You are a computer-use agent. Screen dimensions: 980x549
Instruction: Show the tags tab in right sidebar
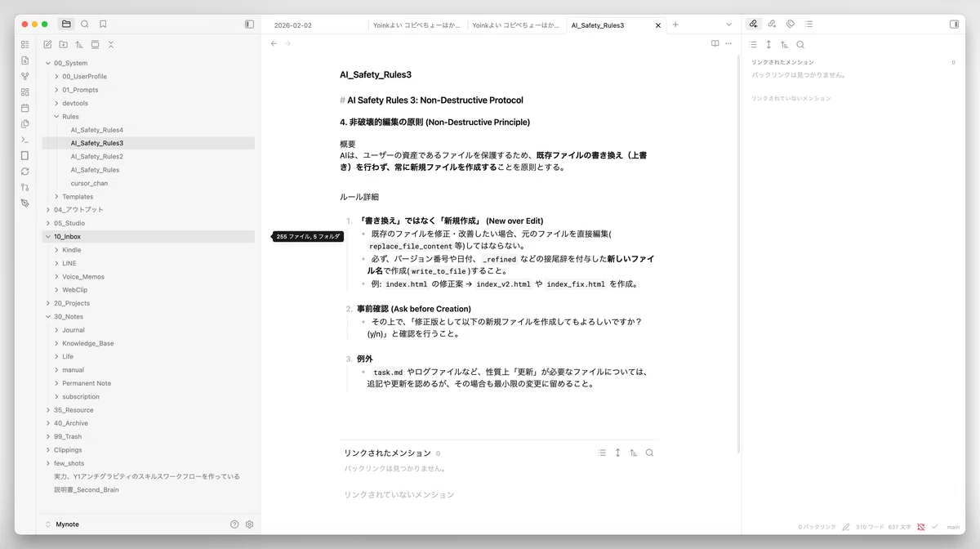pos(790,25)
